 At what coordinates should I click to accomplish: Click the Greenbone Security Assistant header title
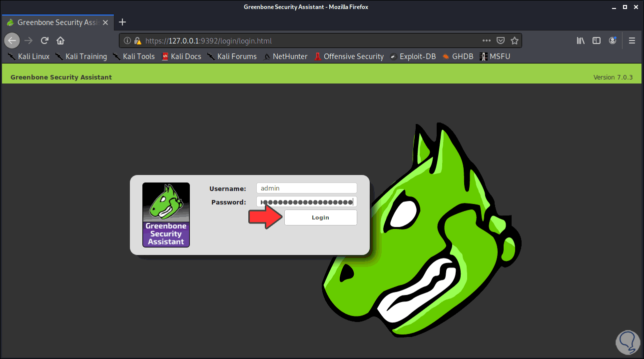tap(61, 77)
